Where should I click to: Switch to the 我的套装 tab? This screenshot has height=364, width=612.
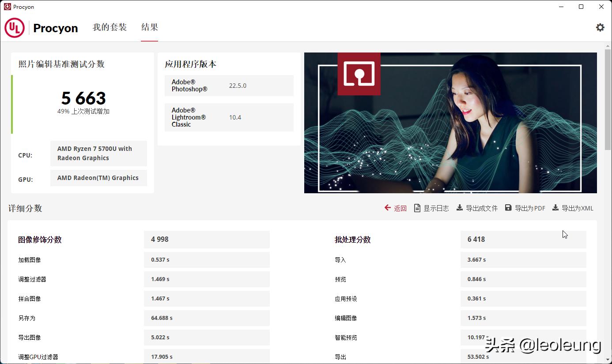point(110,27)
